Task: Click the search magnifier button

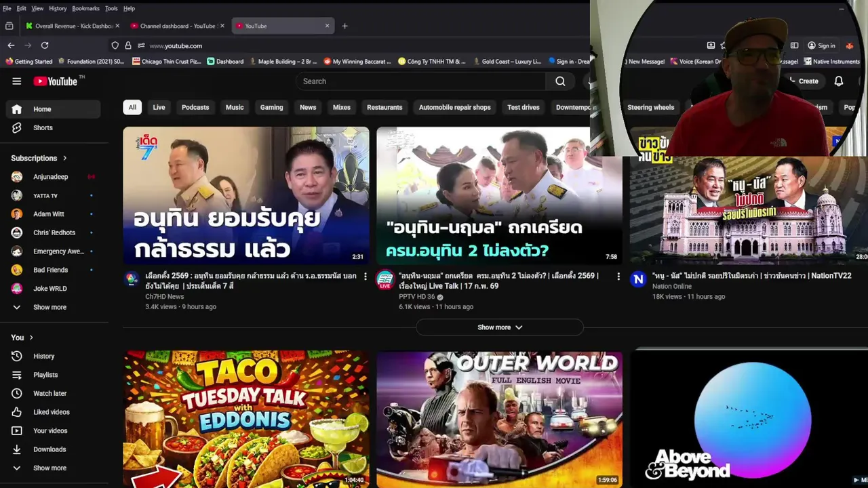Action: pos(560,81)
